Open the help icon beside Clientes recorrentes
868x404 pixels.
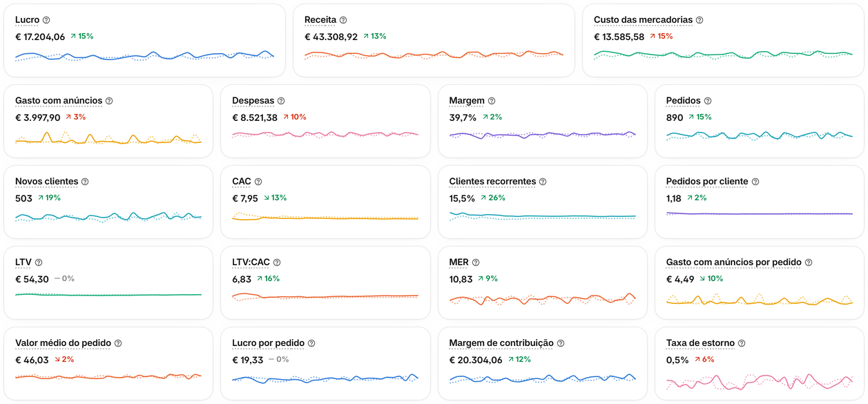543,182
